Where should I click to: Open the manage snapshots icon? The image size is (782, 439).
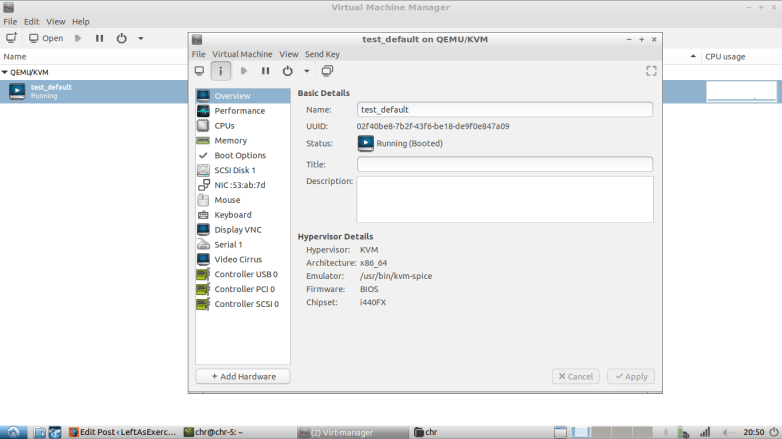tap(327, 71)
